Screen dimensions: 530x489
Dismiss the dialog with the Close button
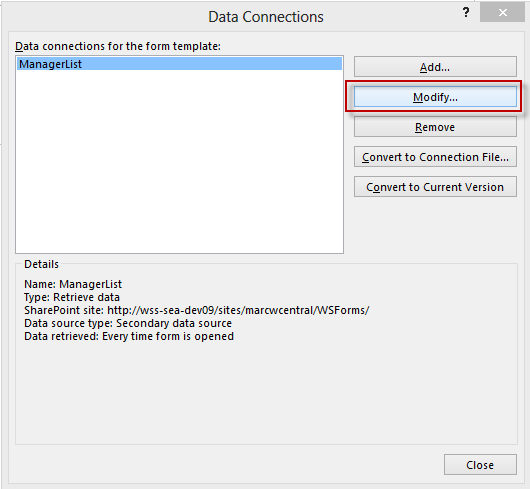tap(480, 465)
